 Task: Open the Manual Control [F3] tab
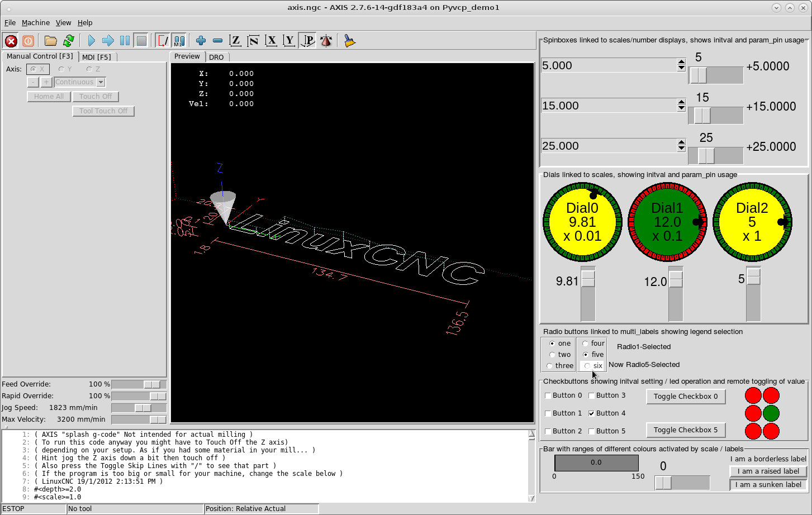pos(40,56)
